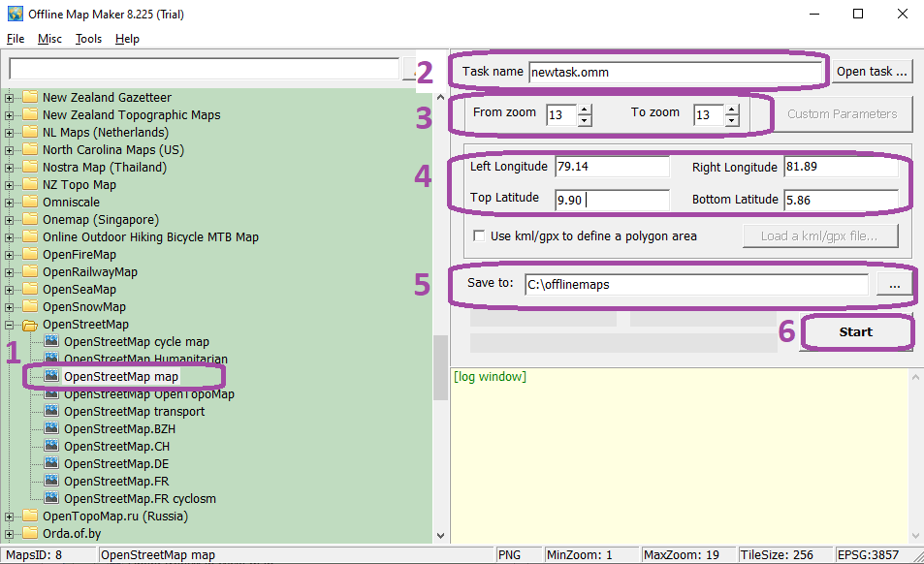Open the File menu
Image resolution: width=924 pixels, height=564 pixels.
[x=16, y=39]
